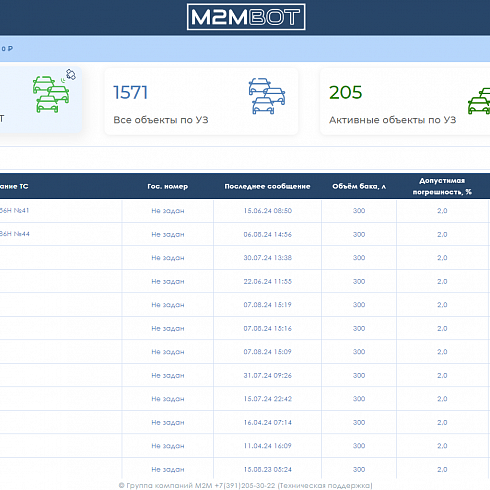Sort by 'Последнее сообщение' column header
Screen dimensions: 490x490
coord(267,186)
